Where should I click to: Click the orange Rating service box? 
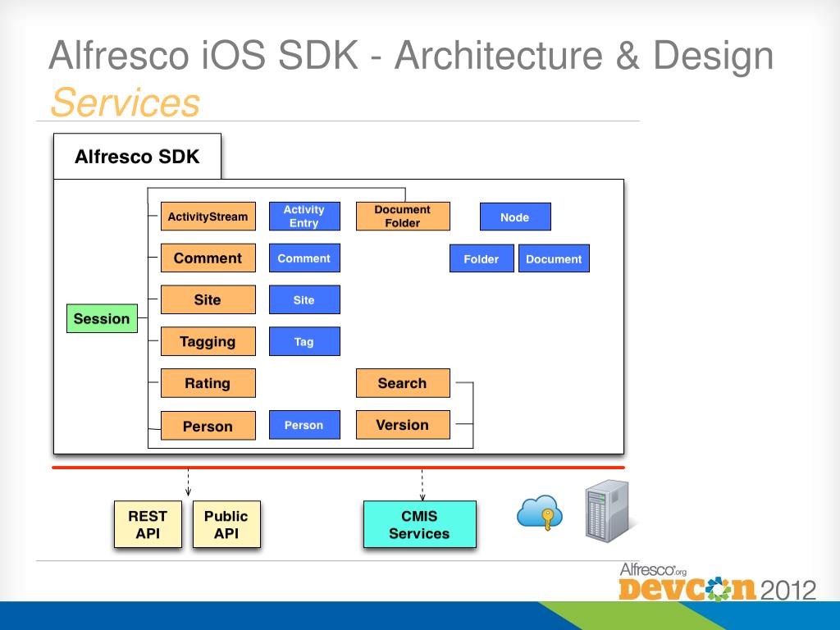(208, 383)
